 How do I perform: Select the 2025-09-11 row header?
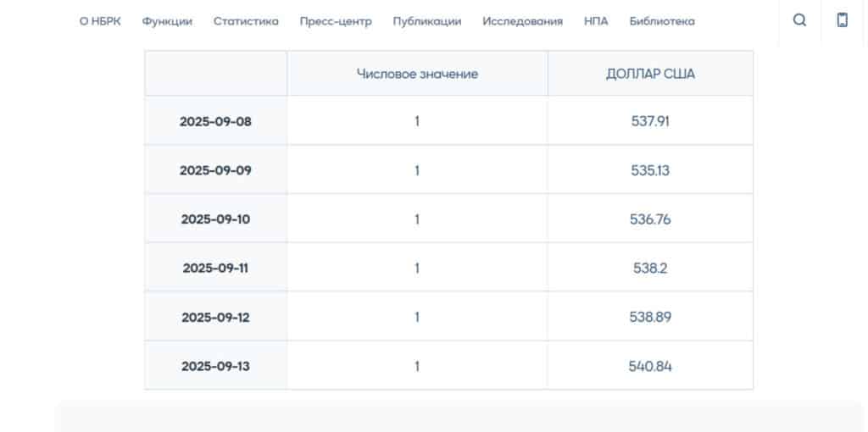216,268
